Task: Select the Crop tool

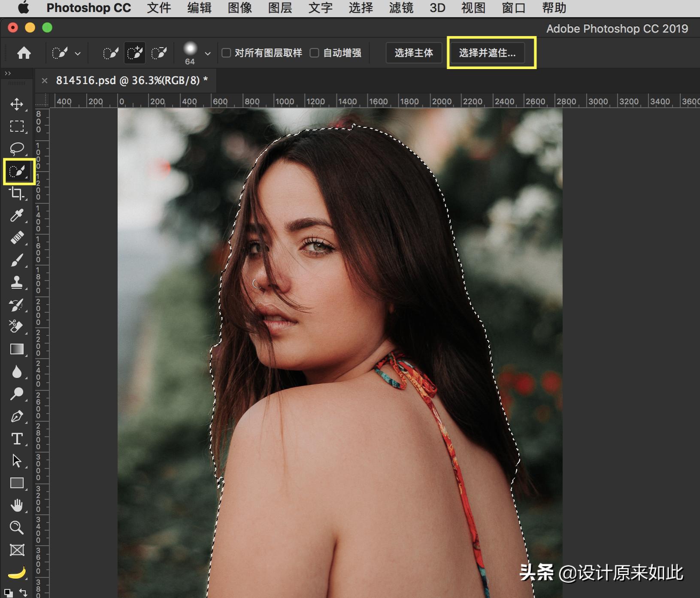Action: (x=17, y=193)
